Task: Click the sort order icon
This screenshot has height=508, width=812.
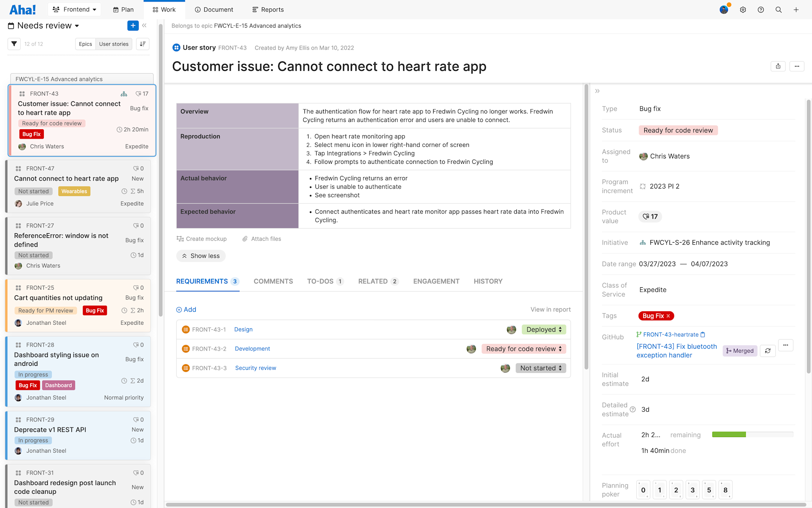Action: [x=143, y=44]
